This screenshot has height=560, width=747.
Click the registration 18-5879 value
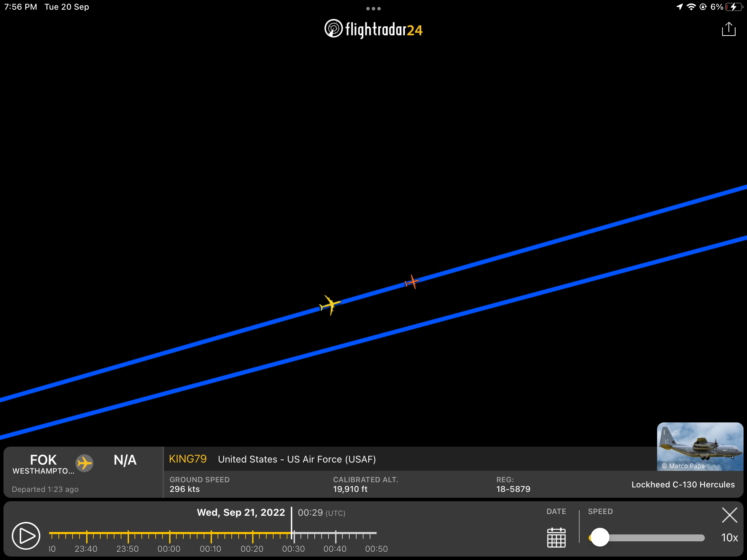coord(513,489)
